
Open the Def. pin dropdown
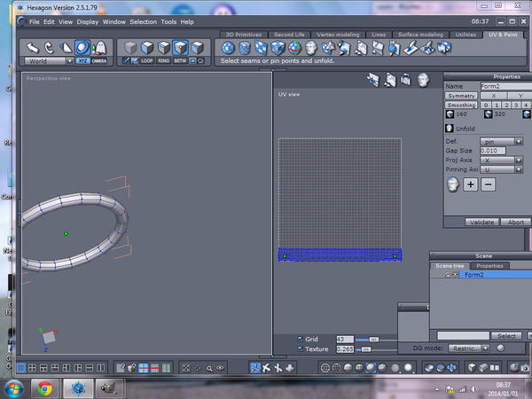coord(501,142)
